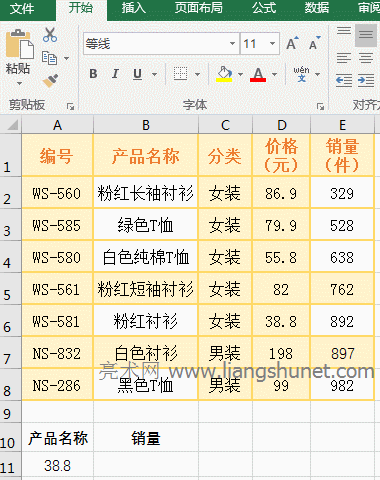Viewport: 380px width, 480px height.
Task: Click the top align icon
Action: tap(344, 31)
